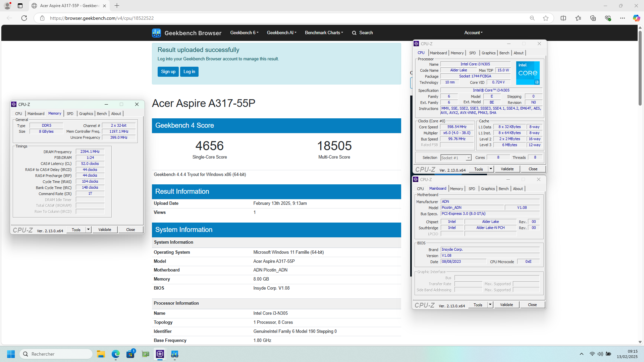Image resolution: width=644 pixels, height=362 pixels.
Task: Open tab actions menu icon
Action: (20, 6)
